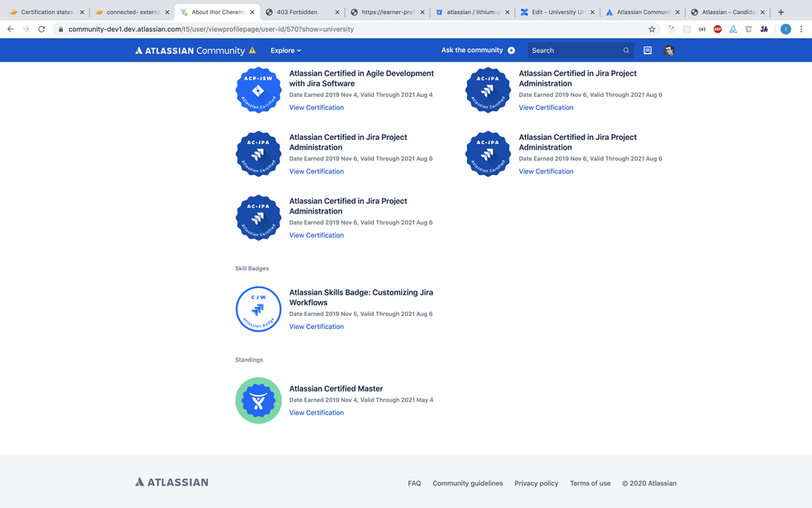Click 'Atlassian Skills Badge: Customizing Jira Workflows' title

[361, 297]
